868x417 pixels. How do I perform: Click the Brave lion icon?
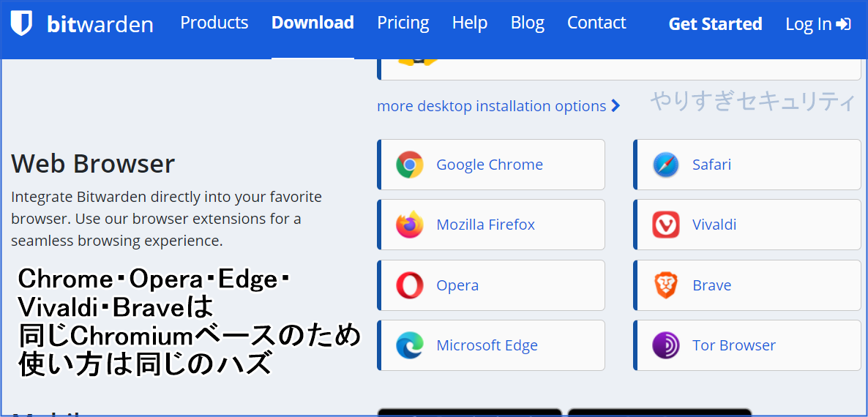[x=666, y=285]
